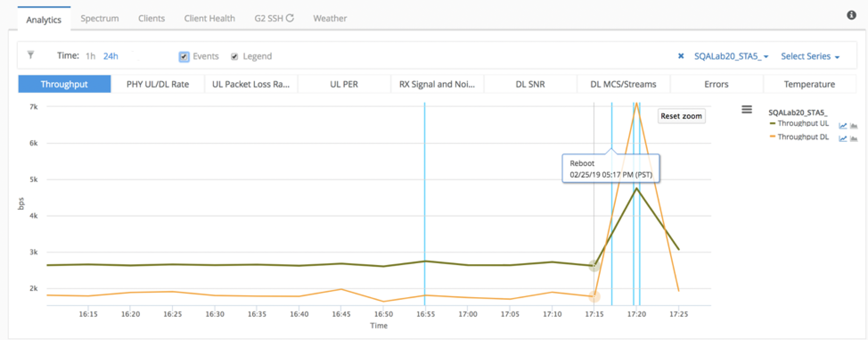Set time range to 1h
The image size is (868, 340).
coord(90,56)
